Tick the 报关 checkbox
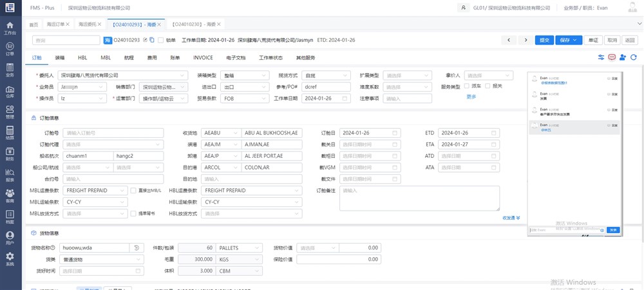This screenshot has height=290, width=644. click(488, 86)
